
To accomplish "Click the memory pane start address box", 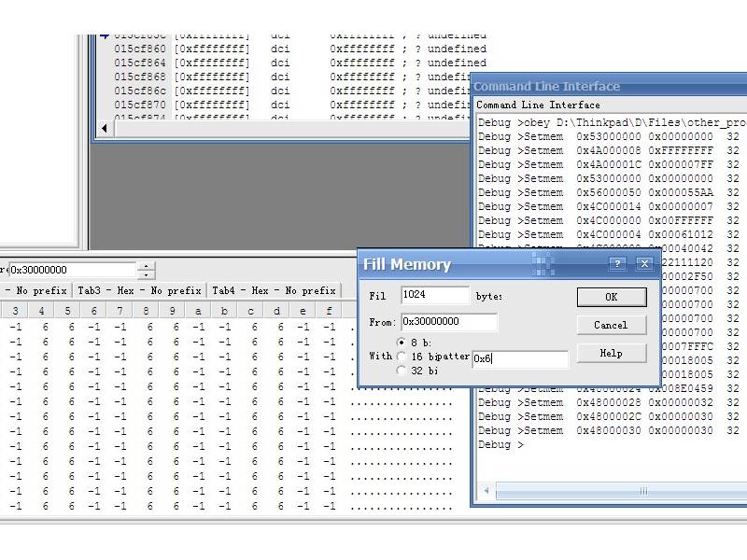I will point(71,270).
